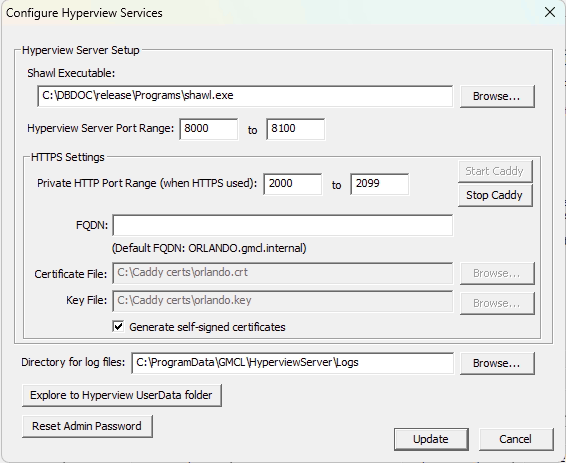The image size is (566, 463).
Task: Browse for the log files directory
Action: 497,363
